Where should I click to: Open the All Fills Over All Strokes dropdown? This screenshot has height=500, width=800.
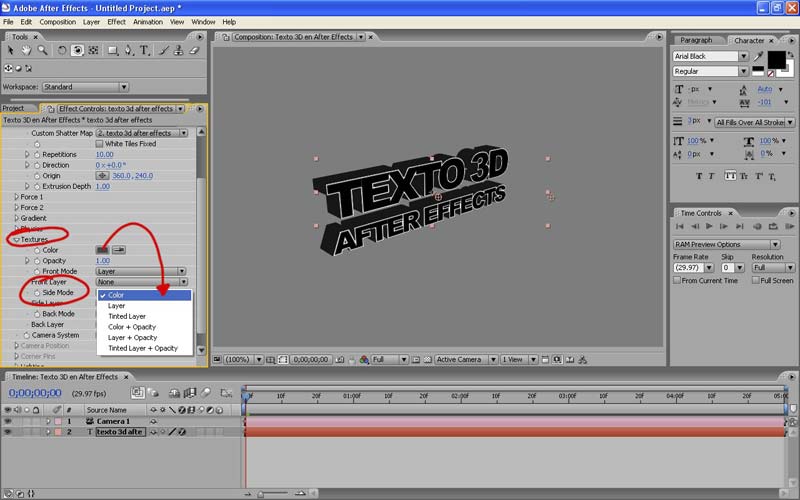click(x=754, y=122)
